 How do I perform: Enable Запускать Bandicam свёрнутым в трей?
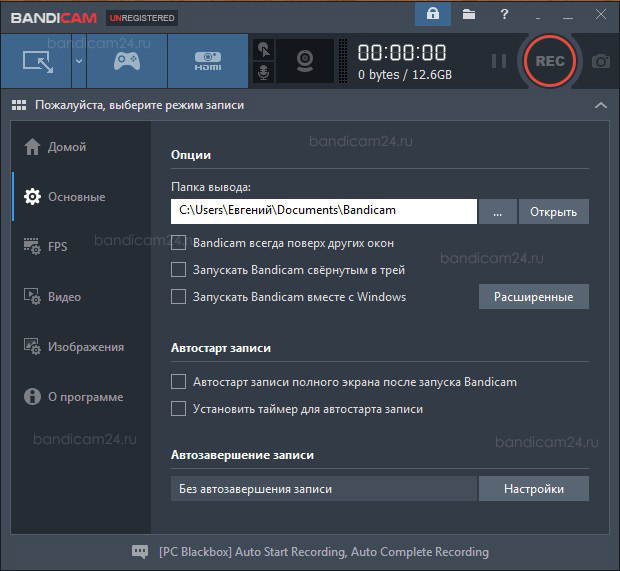click(x=178, y=270)
